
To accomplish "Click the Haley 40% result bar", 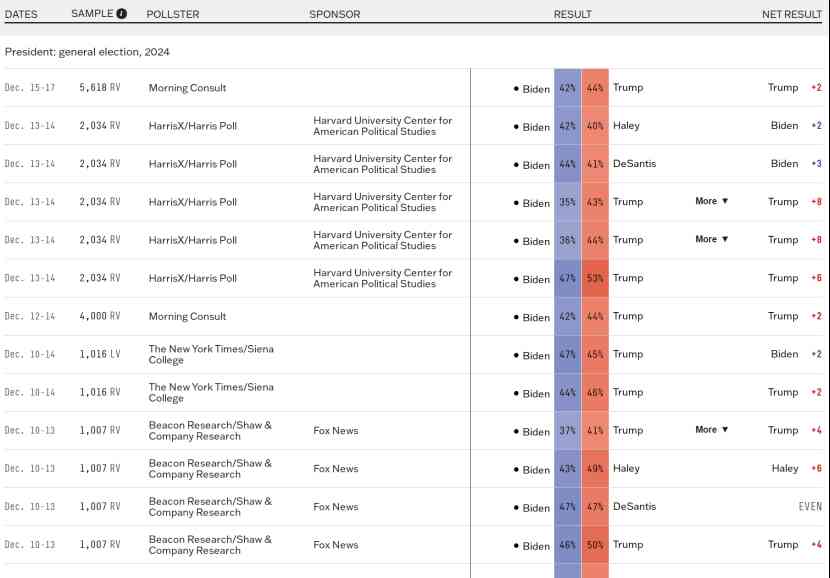I will [595, 126].
